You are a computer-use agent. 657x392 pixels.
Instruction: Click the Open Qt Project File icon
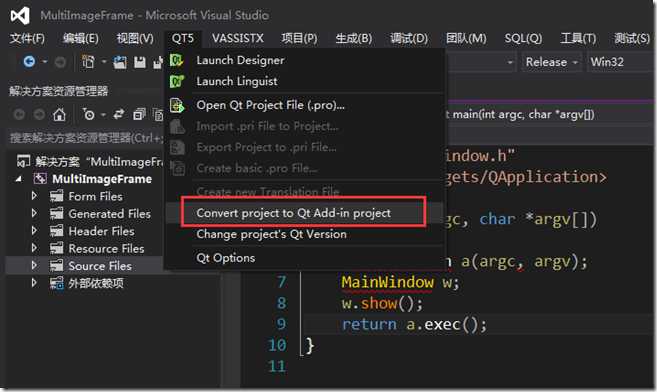[x=177, y=105]
